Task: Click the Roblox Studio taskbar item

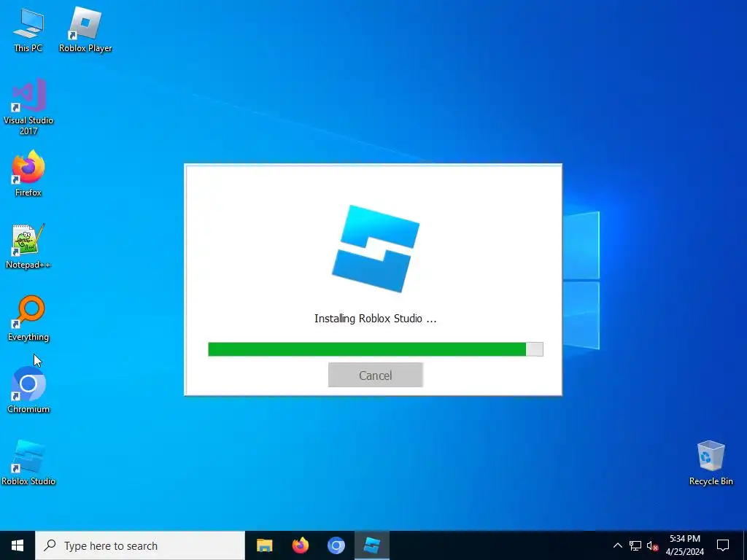Action: pyautogui.click(x=371, y=545)
